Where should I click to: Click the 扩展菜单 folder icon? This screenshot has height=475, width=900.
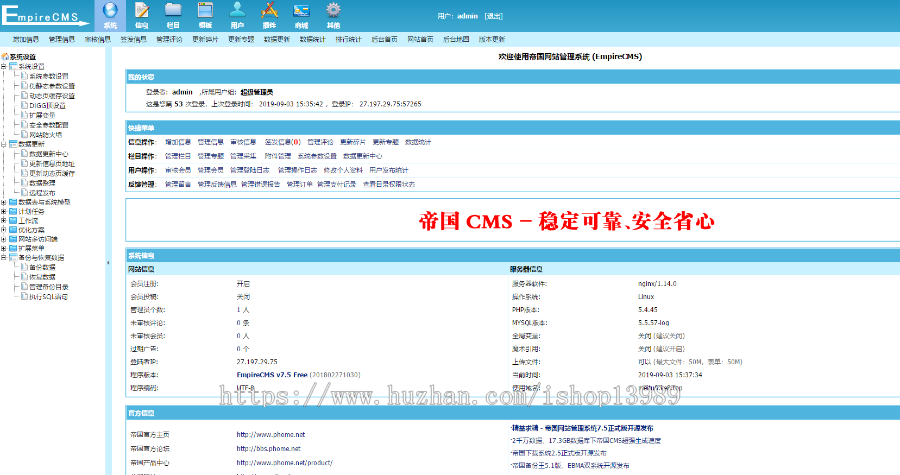13,248
